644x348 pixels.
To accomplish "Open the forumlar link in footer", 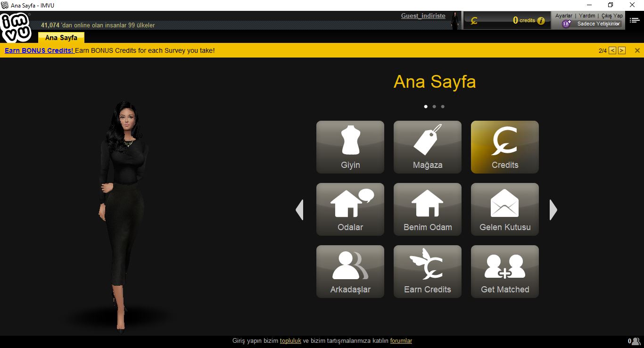I will [x=401, y=341].
